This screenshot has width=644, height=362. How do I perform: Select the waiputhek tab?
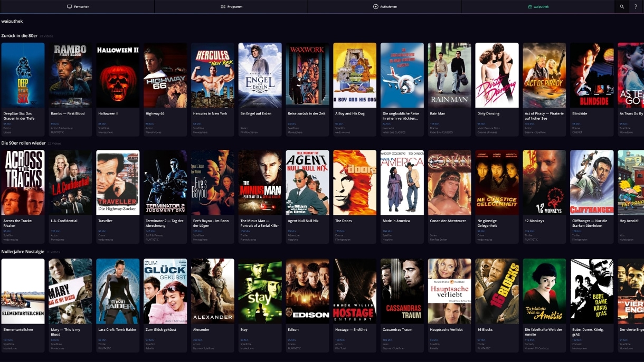538,7
